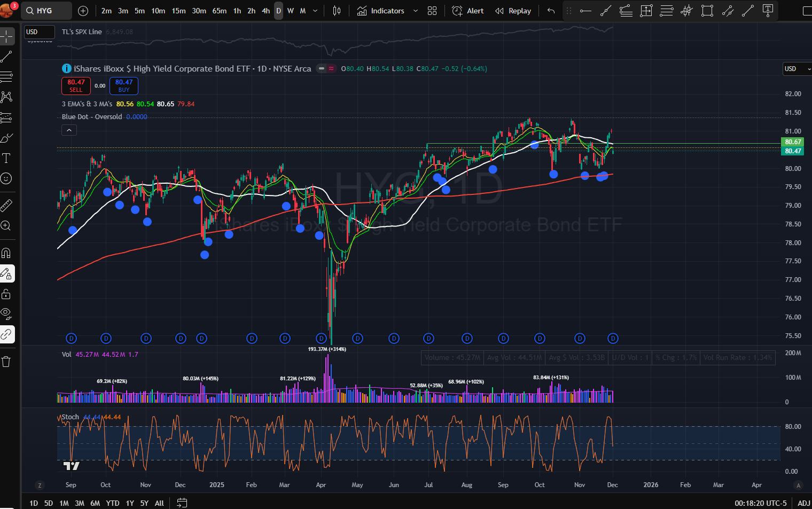Viewport: 812px width, 509px height.
Task: Toggle magnet mode
Action: (6, 253)
